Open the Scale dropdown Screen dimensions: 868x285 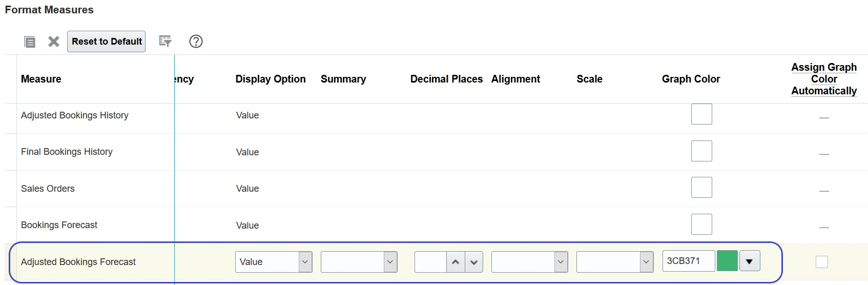point(646,262)
